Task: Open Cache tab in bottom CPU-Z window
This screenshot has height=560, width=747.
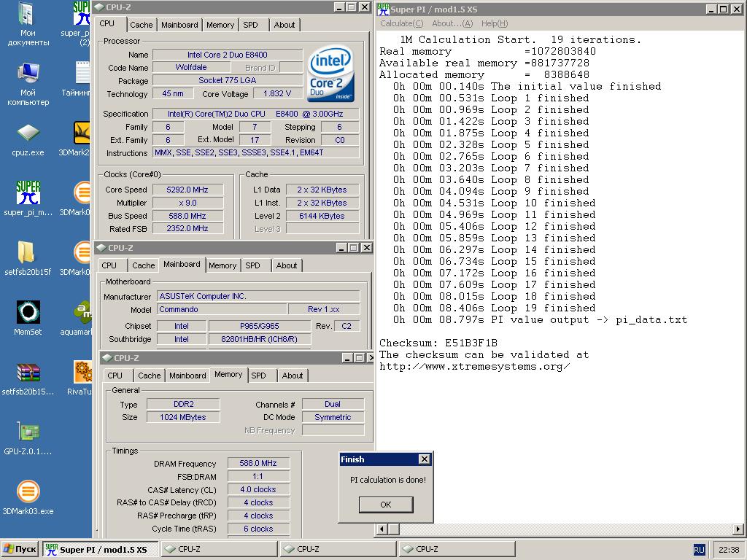Action: [149, 376]
